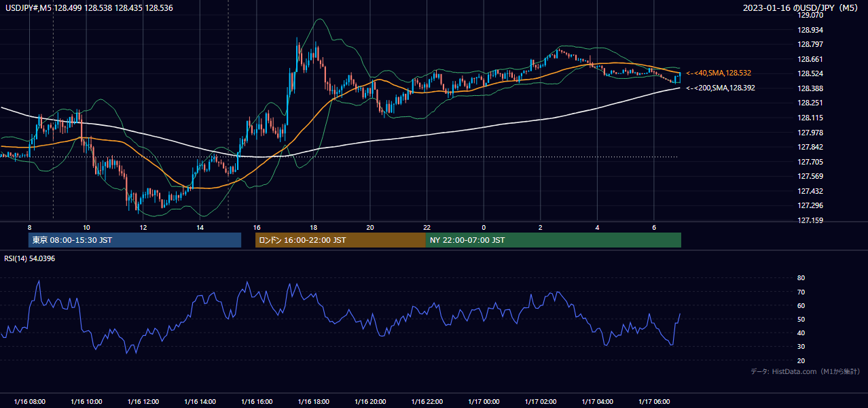Select the ロンドン 16:00-22:00 JST session bar

[x=340, y=240]
